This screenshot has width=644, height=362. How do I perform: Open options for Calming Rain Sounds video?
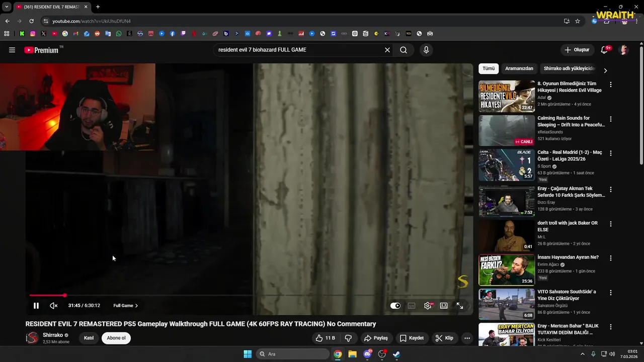click(611, 119)
